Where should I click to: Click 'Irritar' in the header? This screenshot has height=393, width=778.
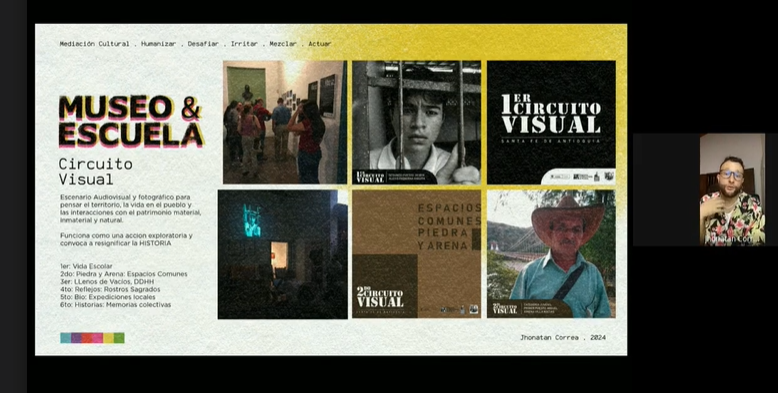(x=244, y=44)
